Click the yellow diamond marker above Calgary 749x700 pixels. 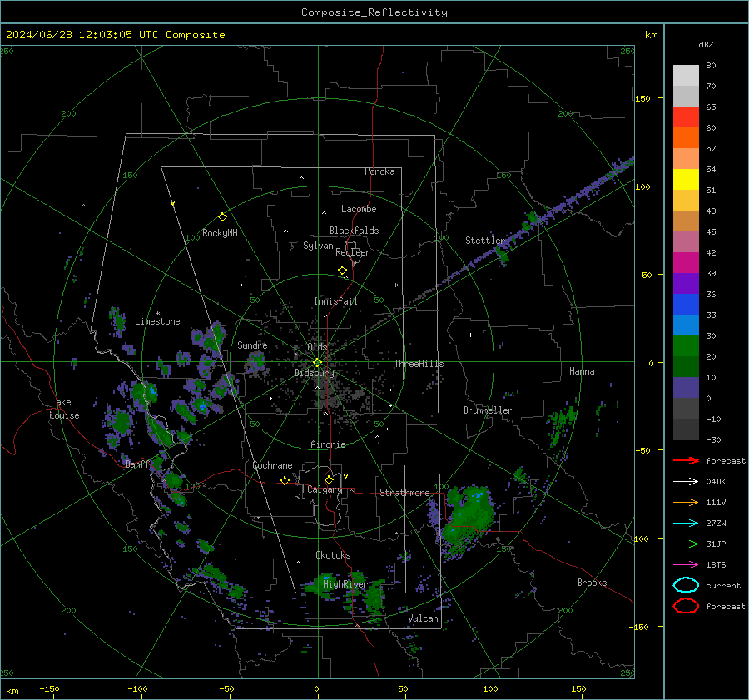click(x=329, y=479)
